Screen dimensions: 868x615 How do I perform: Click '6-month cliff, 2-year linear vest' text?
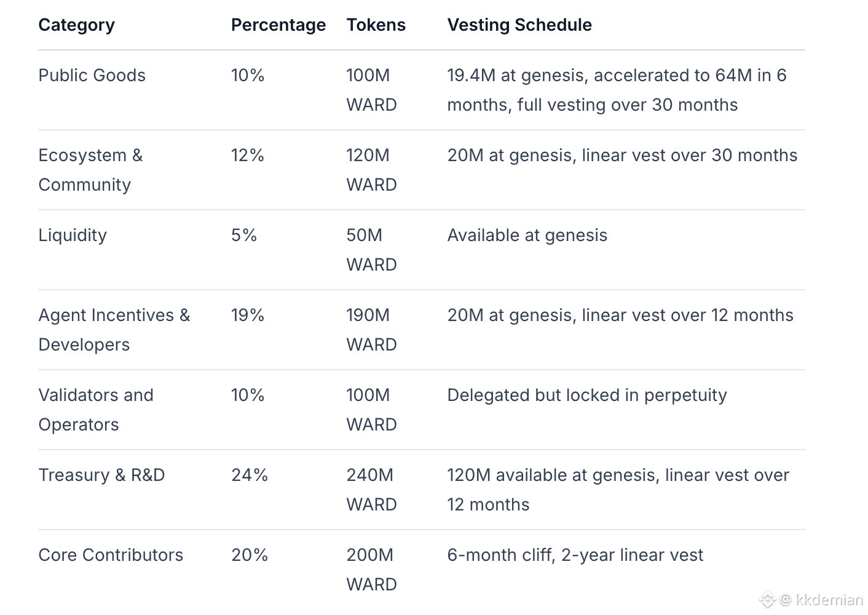coord(575,555)
